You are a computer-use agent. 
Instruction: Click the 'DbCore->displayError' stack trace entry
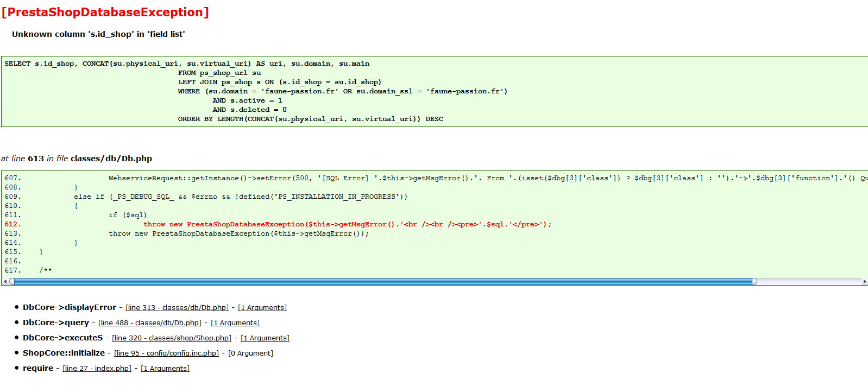70,307
